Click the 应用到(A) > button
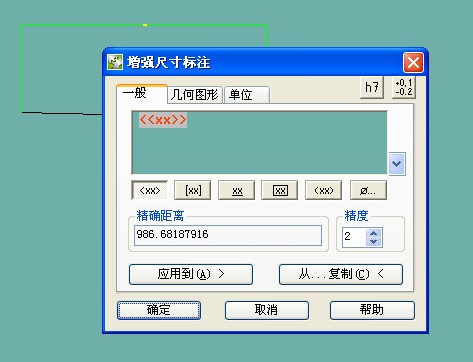 pos(191,274)
